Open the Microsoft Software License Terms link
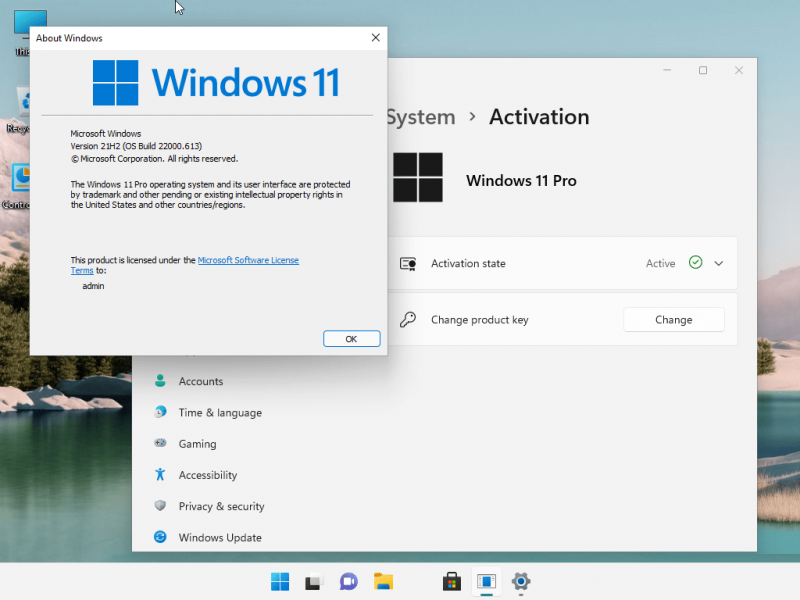This screenshot has height=600, width=800. 248,260
